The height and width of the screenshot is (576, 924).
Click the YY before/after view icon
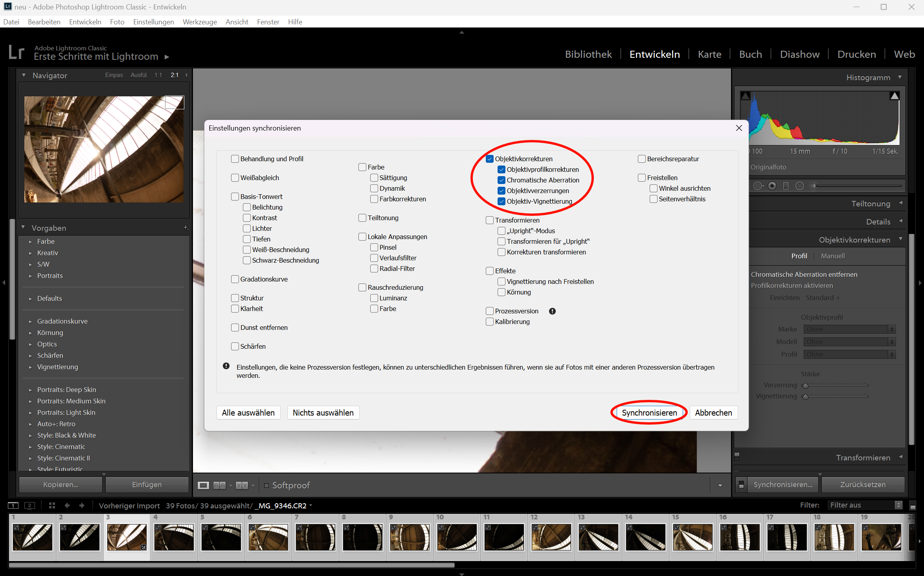(242, 485)
